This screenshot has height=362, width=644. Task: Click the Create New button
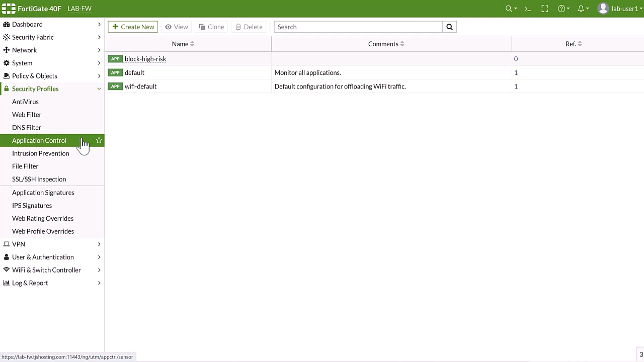[x=133, y=27]
